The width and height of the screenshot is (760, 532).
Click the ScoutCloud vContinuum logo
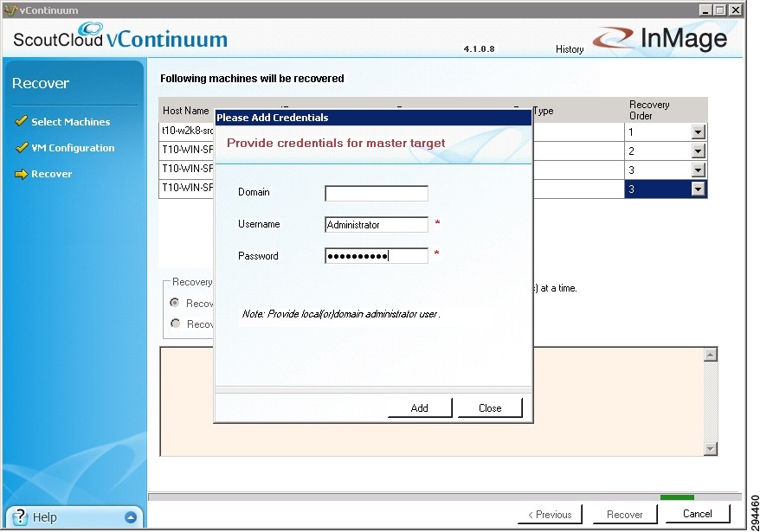pos(120,37)
